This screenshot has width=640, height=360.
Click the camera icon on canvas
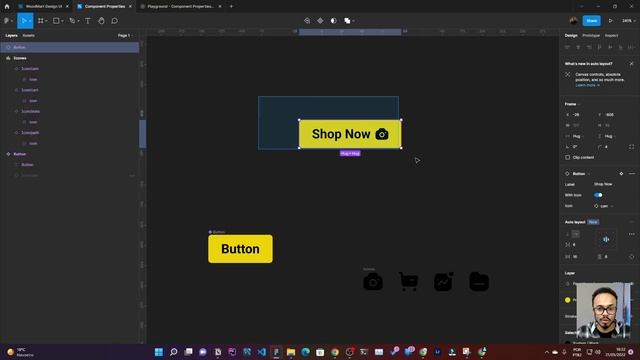373,282
